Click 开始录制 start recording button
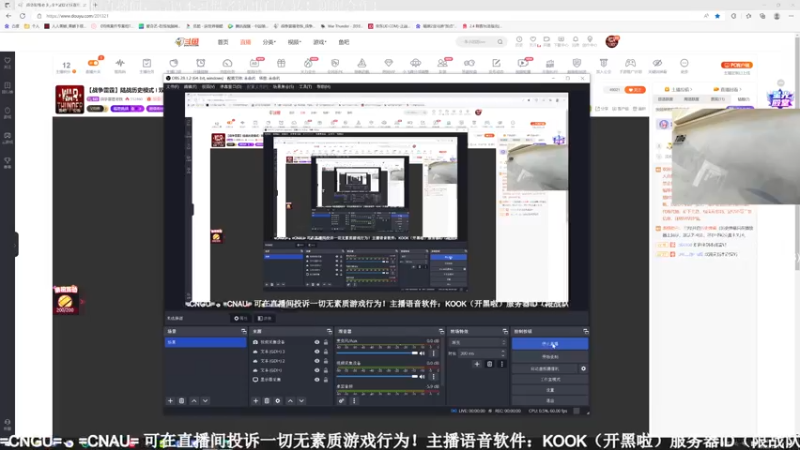Screen dimensions: 800x450 tap(549, 357)
